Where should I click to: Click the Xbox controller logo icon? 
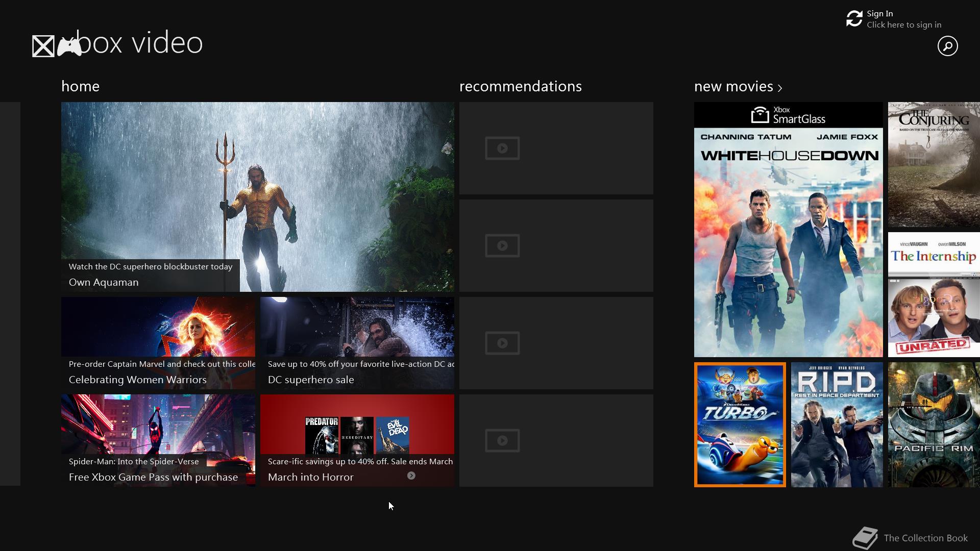coord(69,47)
